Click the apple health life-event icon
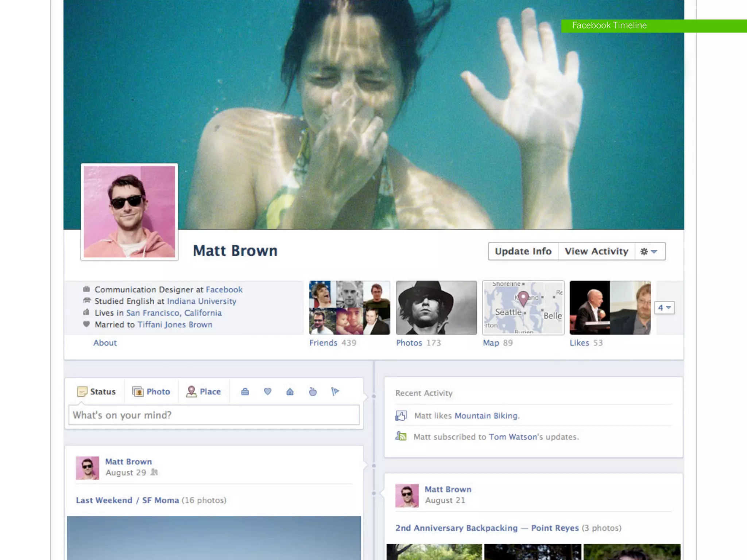 pyautogui.click(x=313, y=392)
